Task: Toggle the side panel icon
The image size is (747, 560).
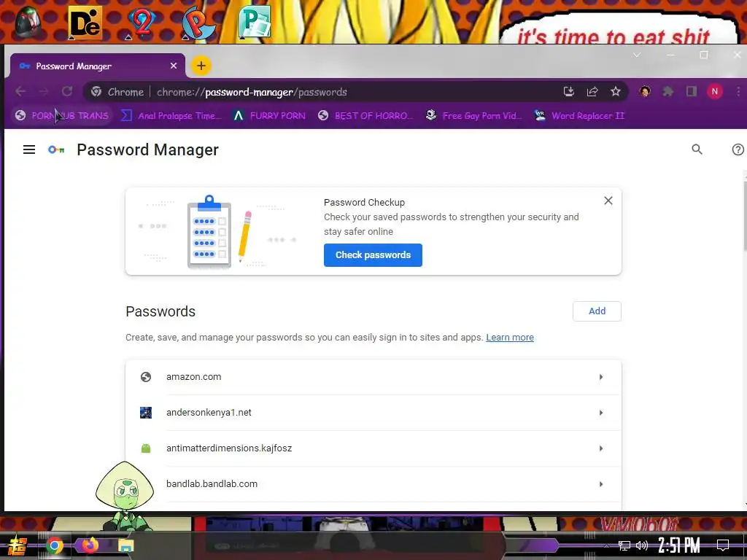Action: (x=692, y=91)
